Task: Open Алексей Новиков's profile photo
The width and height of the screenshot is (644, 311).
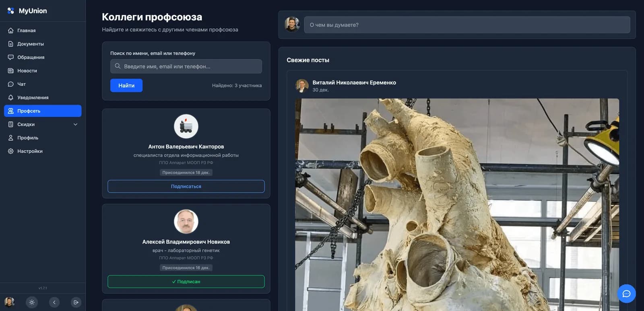Action: coord(186,222)
